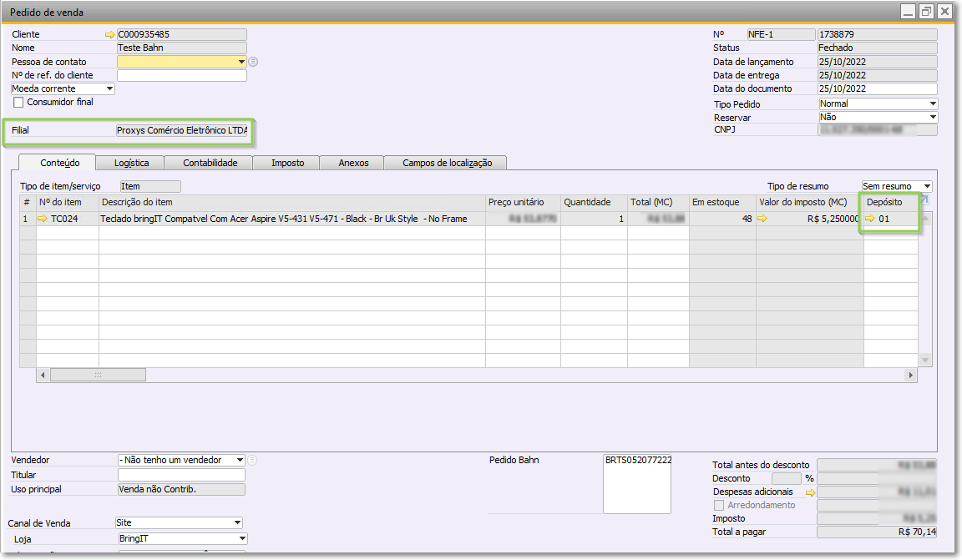962x560 pixels.
Task: Click the Pedido Bahn text area
Action: click(x=637, y=484)
